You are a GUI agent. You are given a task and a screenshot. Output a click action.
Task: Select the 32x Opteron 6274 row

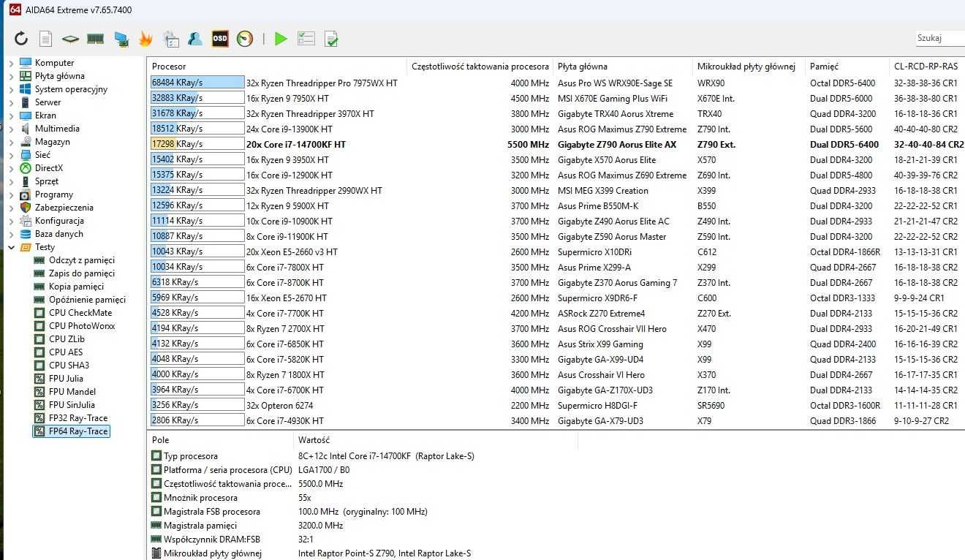(x=556, y=405)
